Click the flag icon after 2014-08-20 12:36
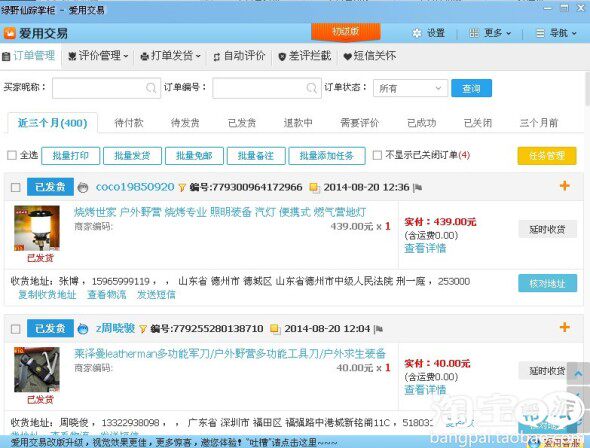Screen dimensions: 590x448 tap(417, 188)
